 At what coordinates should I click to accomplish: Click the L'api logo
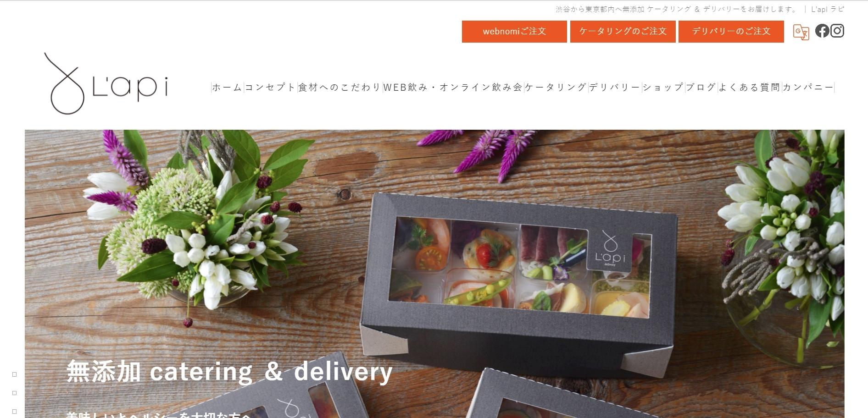[x=106, y=83]
